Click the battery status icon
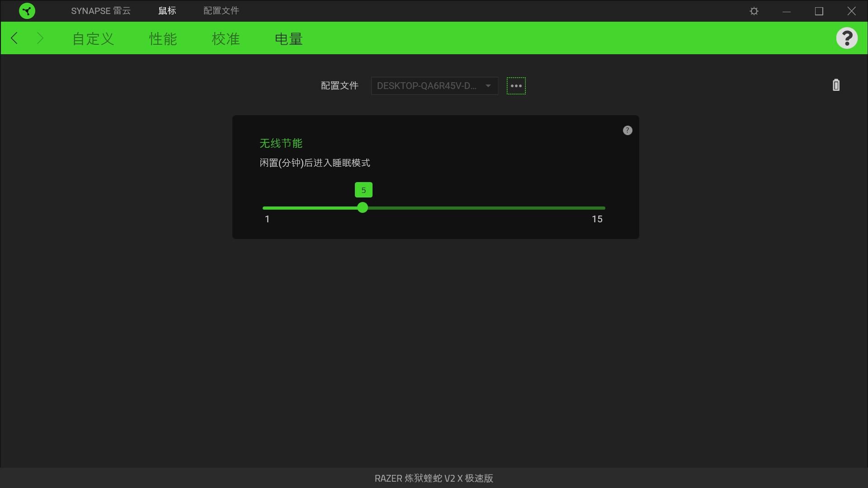This screenshot has width=868, height=488. click(x=836, y=85)
